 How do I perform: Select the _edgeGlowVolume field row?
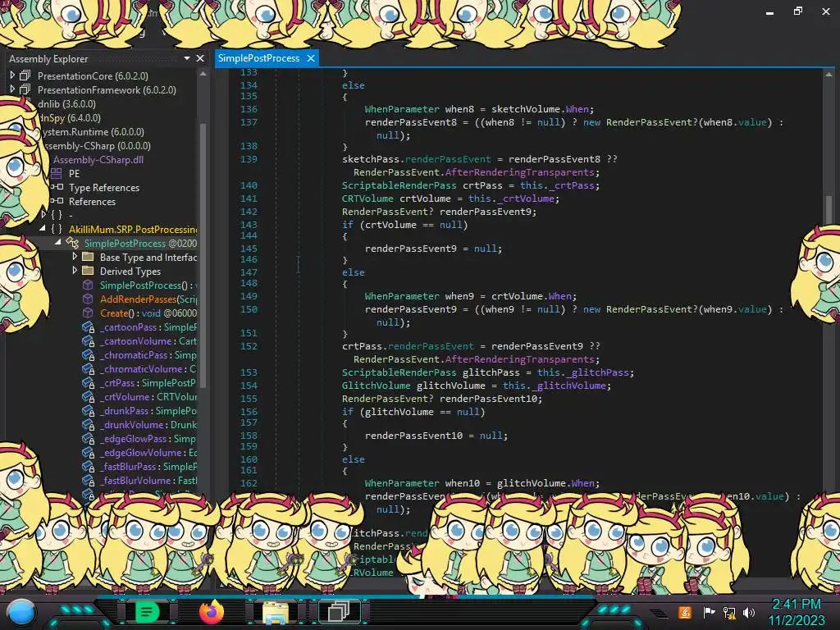point(139,453)
